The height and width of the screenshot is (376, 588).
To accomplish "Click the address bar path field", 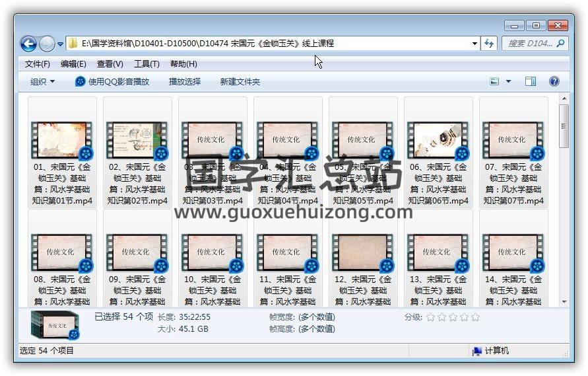I will pyautogui.click(x=273, y=44).
